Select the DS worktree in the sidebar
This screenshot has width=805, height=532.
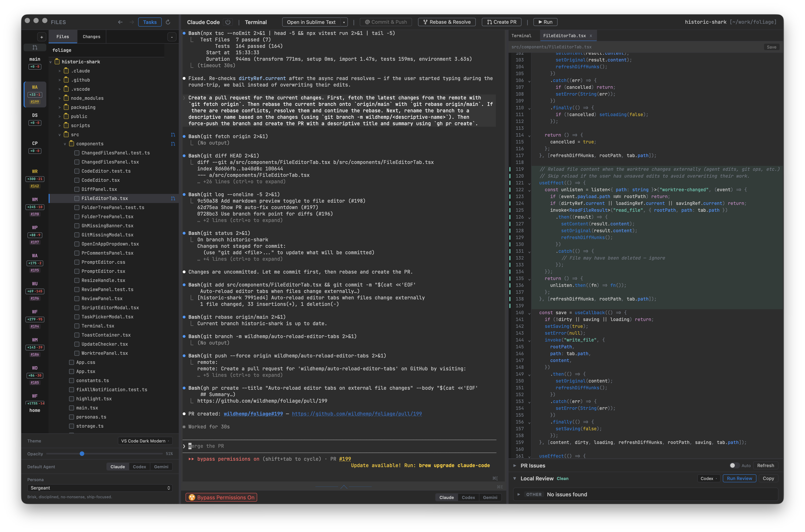[x=35, y=119]
